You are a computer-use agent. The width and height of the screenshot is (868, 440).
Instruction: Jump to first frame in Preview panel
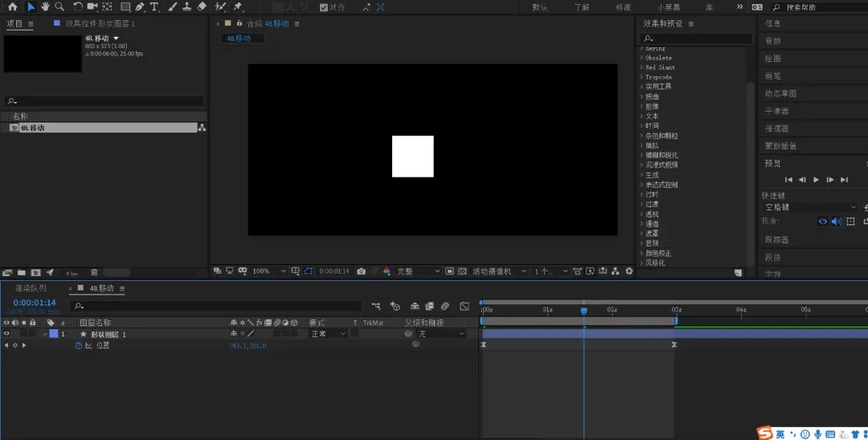pos(789,180)
